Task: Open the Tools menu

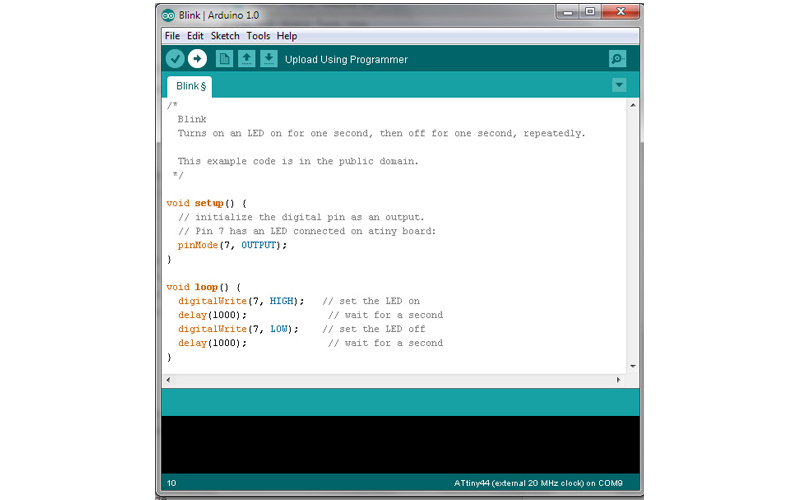Action: tap(258, 36)
